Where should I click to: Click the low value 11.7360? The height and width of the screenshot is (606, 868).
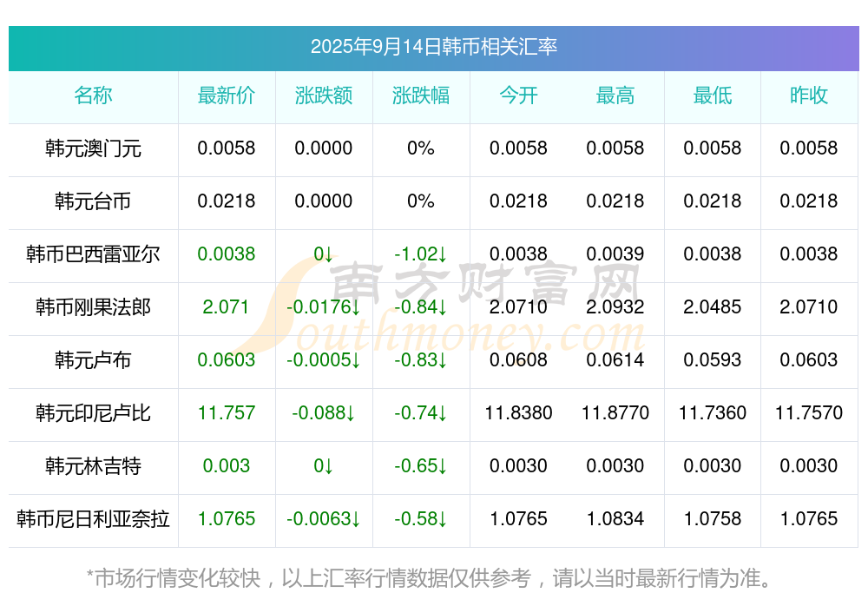coord(713,413)
